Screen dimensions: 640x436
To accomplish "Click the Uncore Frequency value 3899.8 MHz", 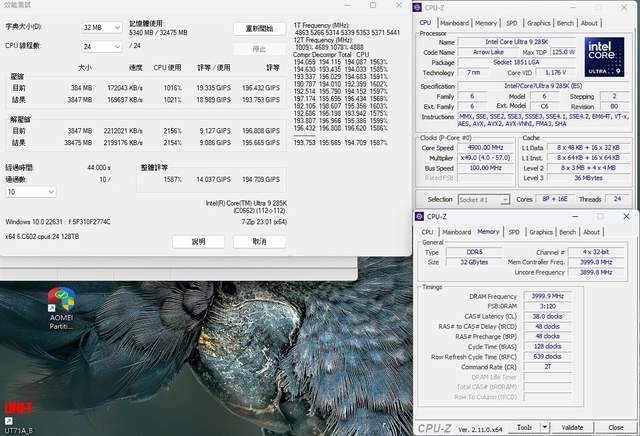I will coord(596,272).
